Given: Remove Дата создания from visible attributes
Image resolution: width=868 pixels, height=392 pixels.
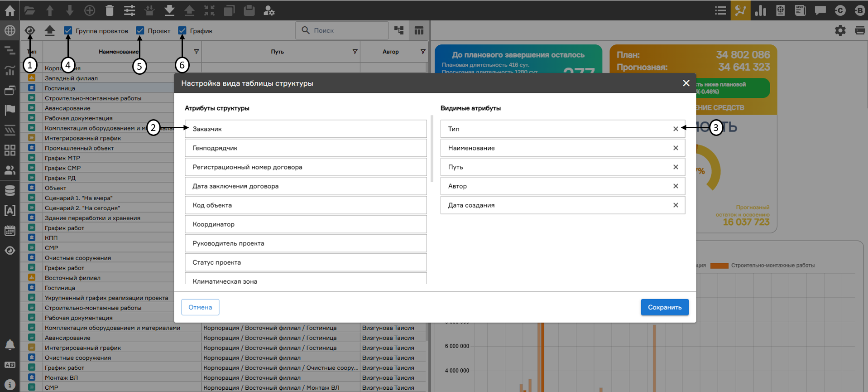Looking at the screenshot, I should [676, 205].
